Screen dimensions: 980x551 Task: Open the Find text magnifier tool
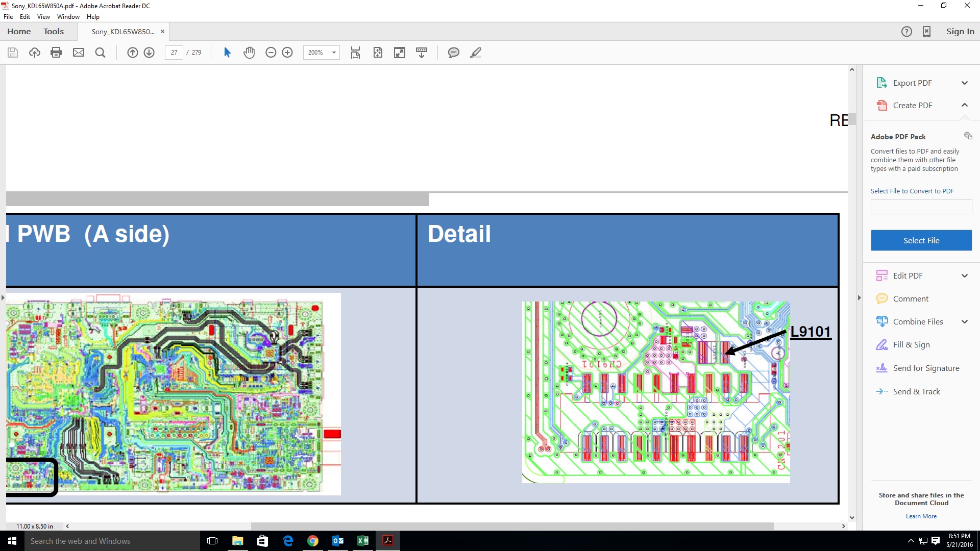[x=101, y=53]
